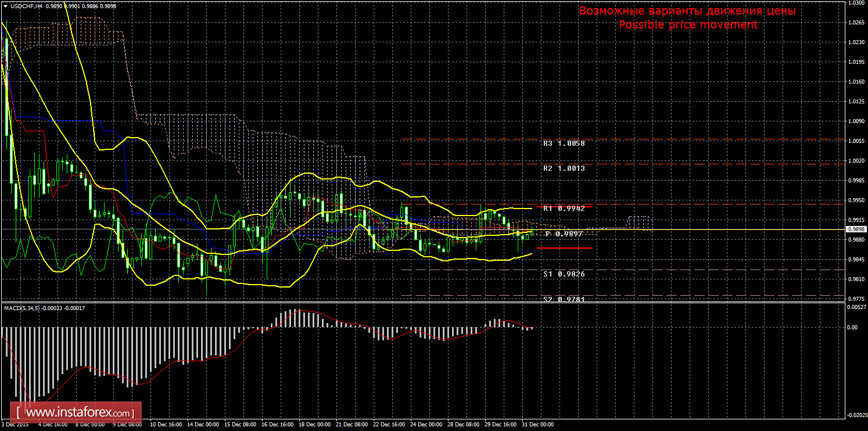Click the 'Possible price movement' heading
Screen dimensions: 868x431
coord(688,24)
